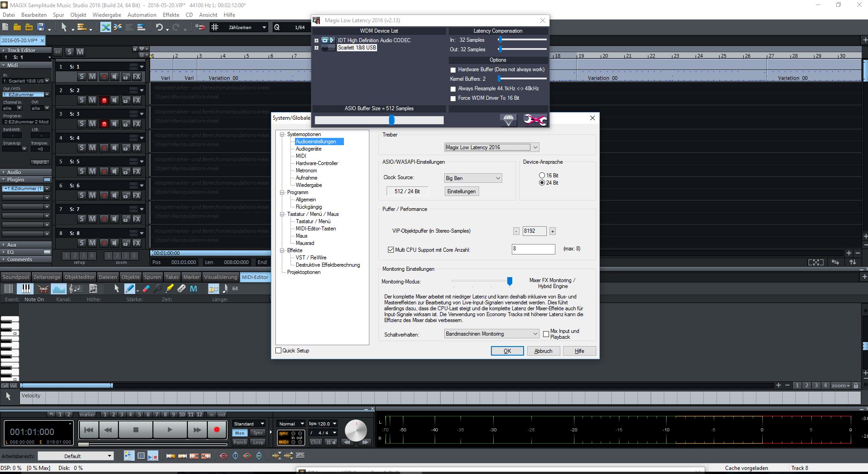Check Mix Input und Playback
The width and height of the screenshot is (868, 474).
click(546, 334)
